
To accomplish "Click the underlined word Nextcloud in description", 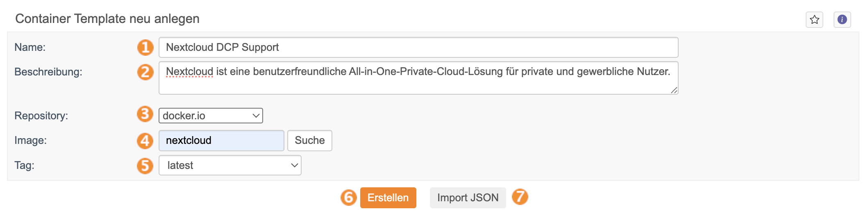I will [189, 72].
